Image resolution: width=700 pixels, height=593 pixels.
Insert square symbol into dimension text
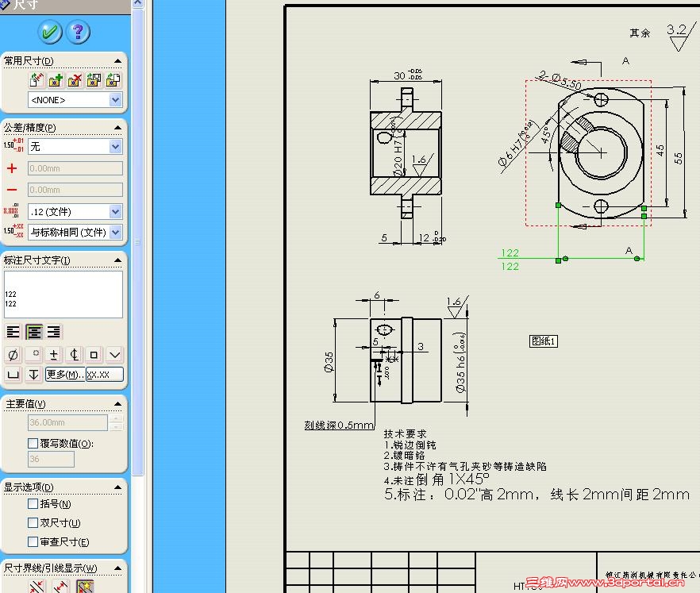click(94, 355)
